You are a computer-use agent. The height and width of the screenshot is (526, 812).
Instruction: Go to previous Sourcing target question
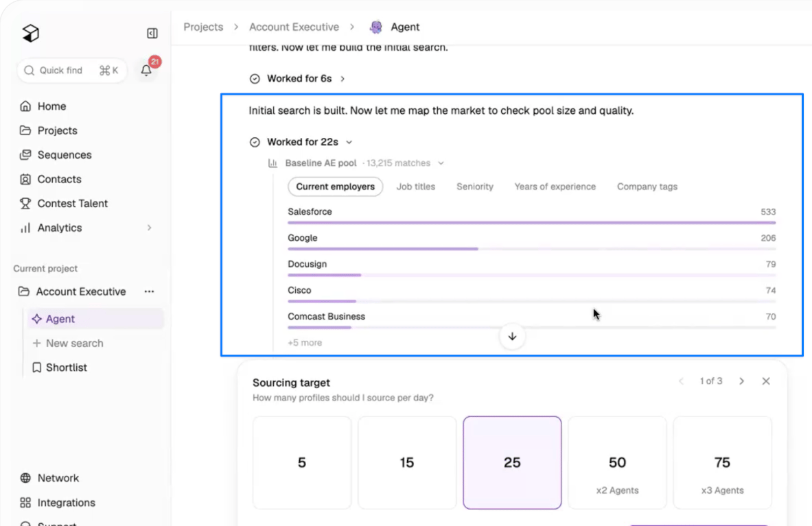[x=681, y=381]
